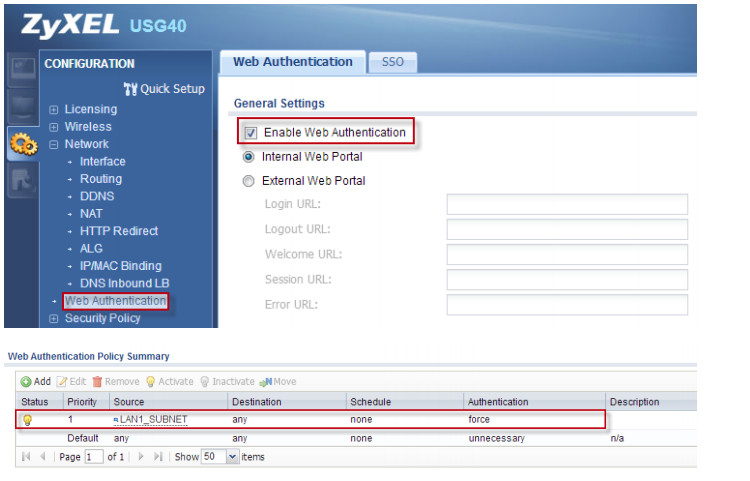This screenshot has width=750, height=481.
Task: Select the External Web Portal option
Action: click(249, 181)
